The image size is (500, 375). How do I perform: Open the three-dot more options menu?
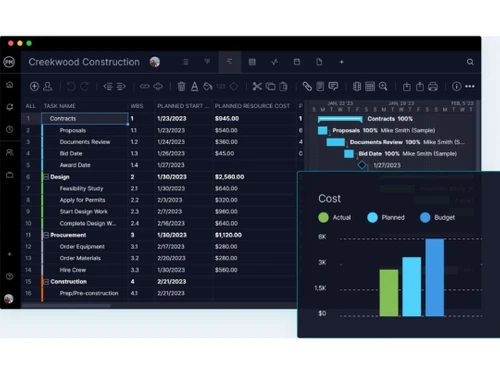click(x=470, y=86)
